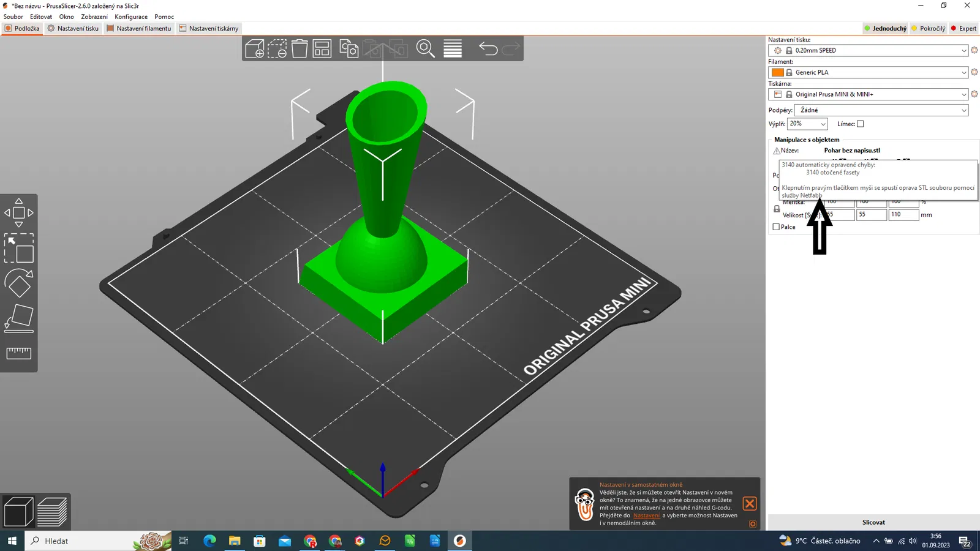
Task: Open the Tiskárna dropdown Original Prusa MINI
Action: point(868,94)
